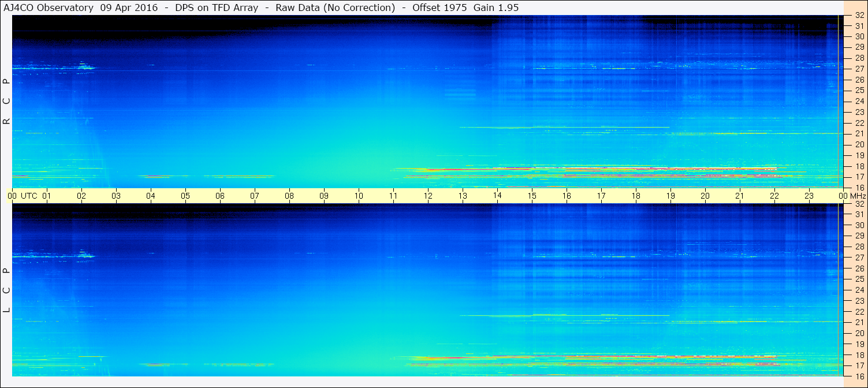
Task: Select the 20 hour mark on time axis
Action: tap(705, 196)
